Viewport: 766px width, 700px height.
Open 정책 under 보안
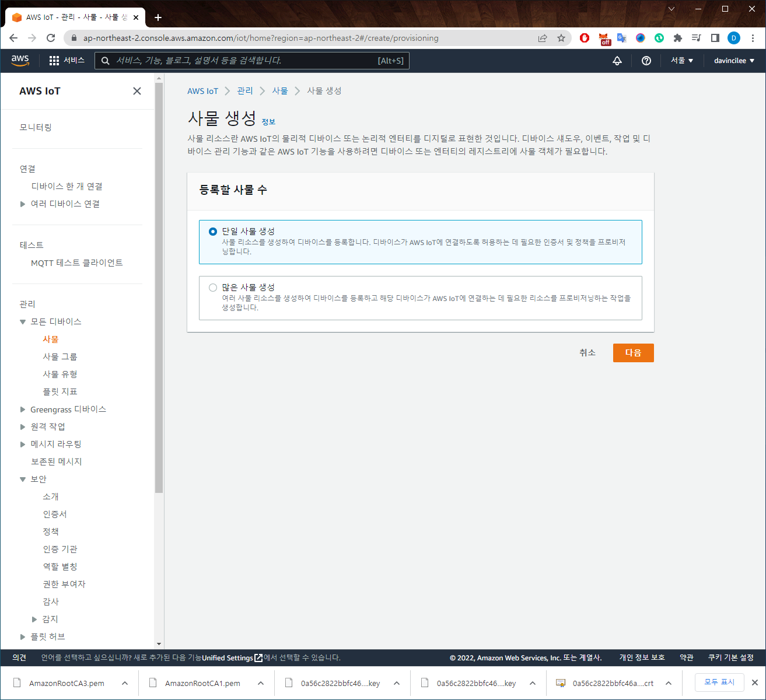(51, 531)
